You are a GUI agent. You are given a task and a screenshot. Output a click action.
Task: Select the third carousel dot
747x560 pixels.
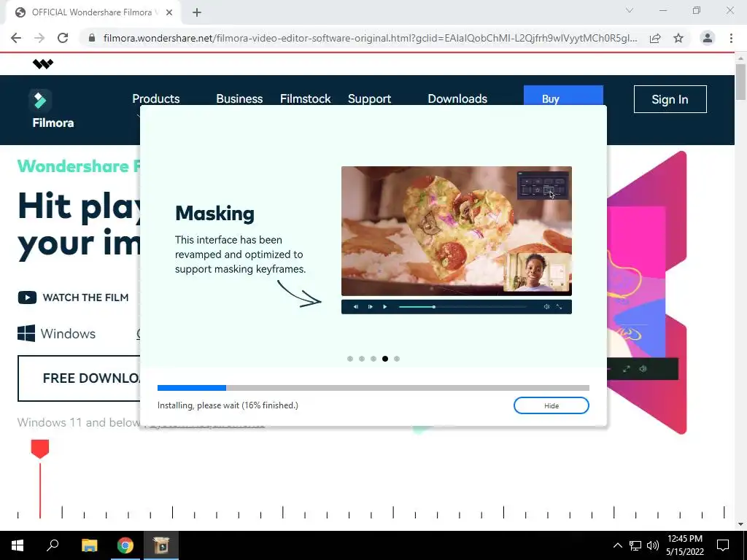click(x=373, y=359)
